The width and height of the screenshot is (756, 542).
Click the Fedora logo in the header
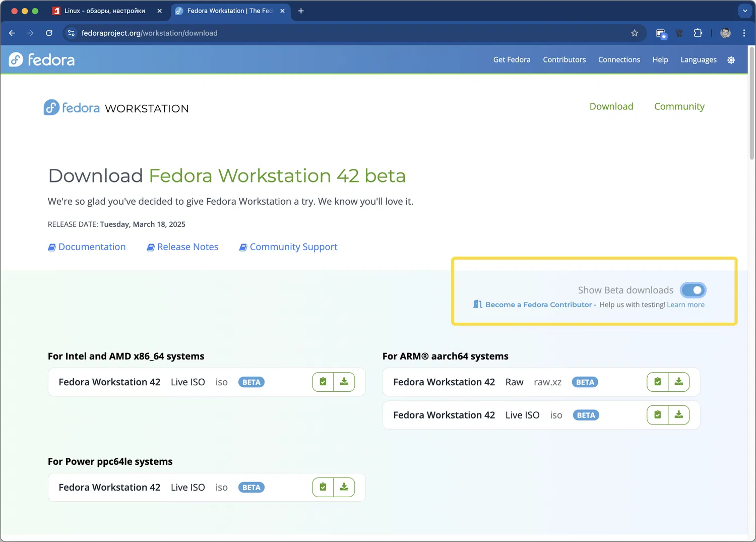click(42, 60)
